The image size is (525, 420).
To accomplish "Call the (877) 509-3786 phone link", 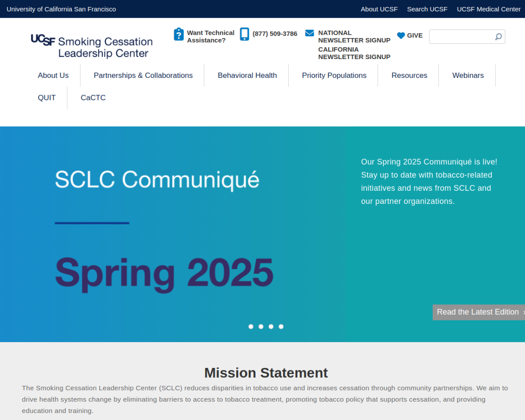I will [x=275, y=34].
